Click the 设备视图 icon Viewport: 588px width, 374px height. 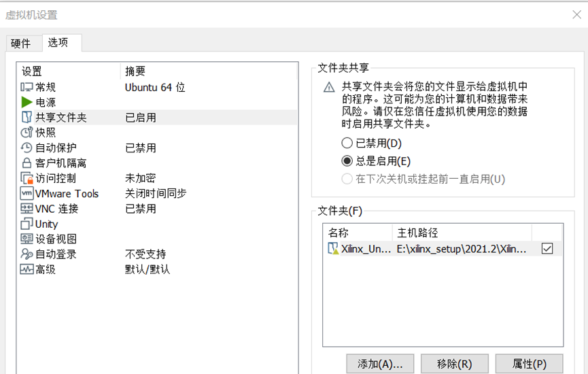pos(27,239)
